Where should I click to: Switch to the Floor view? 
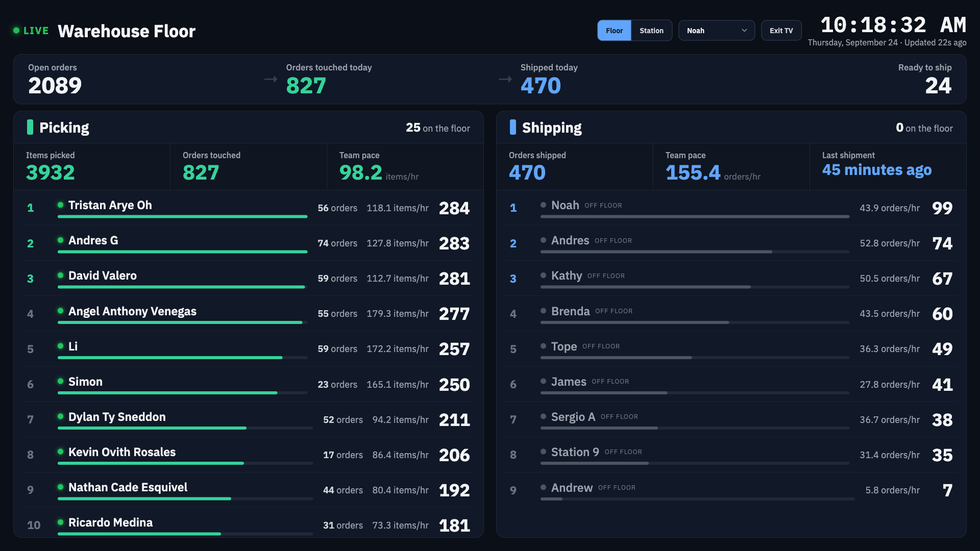tap(614, 31)
